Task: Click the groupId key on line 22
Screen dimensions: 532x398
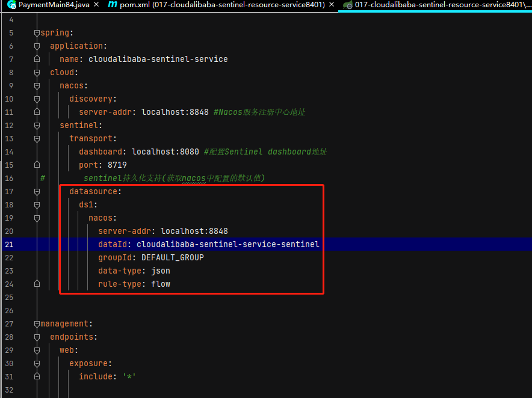Action: (x=115, y=258)
